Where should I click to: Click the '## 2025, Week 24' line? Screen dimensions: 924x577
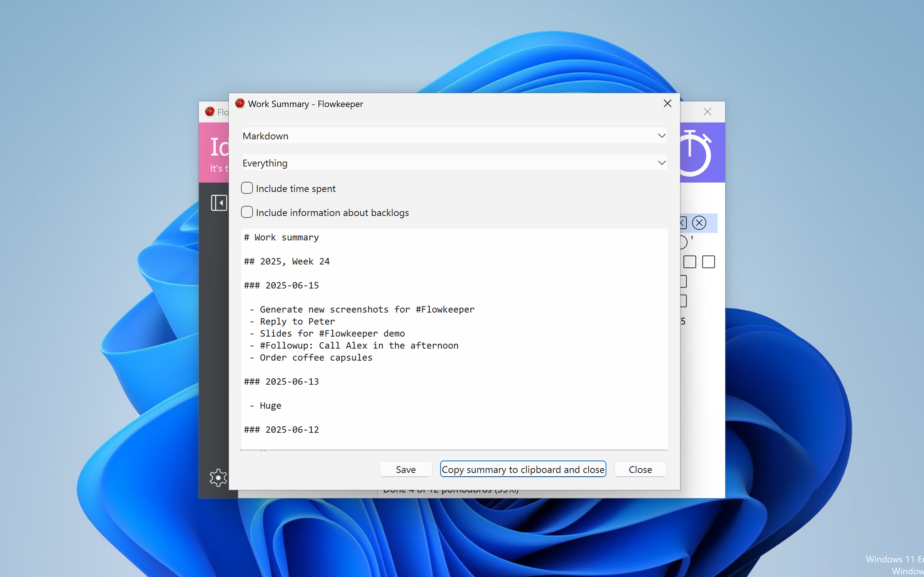[x=287, y=261]
